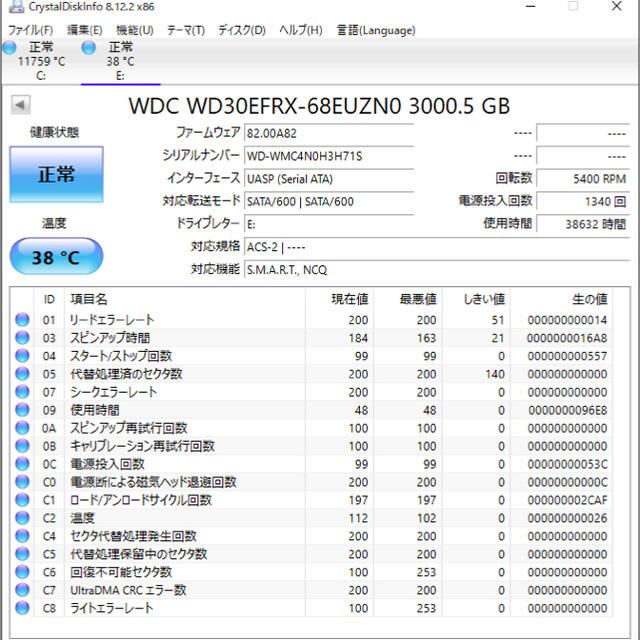Click the firmware field 82.00A82
The width and height of the screenshot is (640, 640).
point(329,133)
